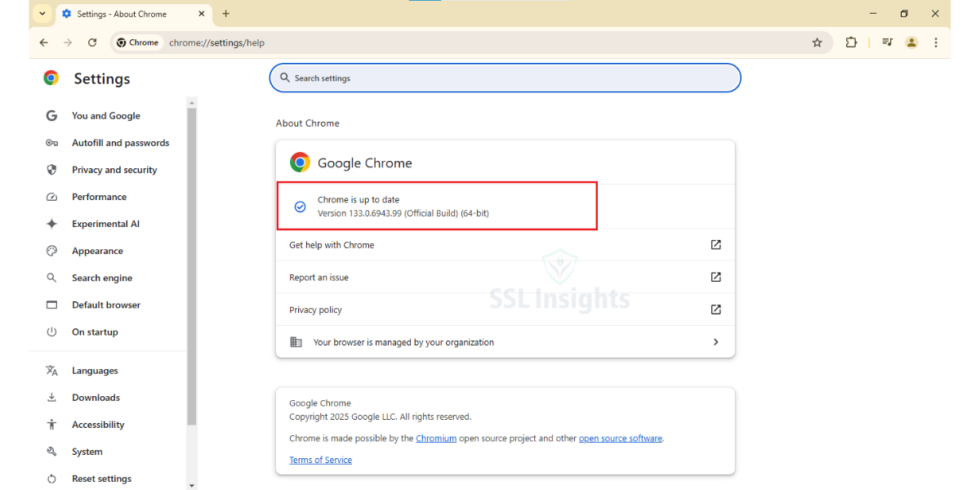
Task: Open the media control icon
Action: coord(886,43)
